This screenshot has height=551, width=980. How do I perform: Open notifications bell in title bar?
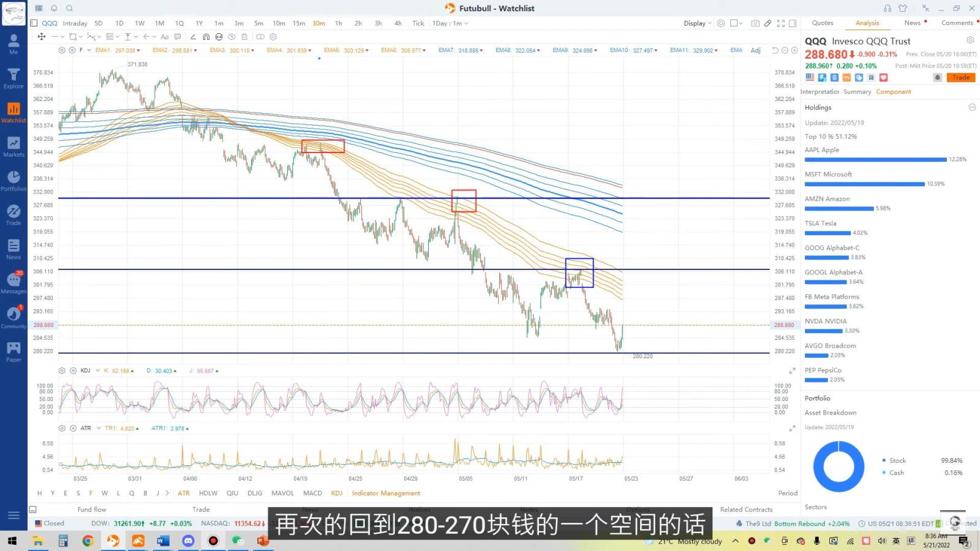(54, 8)
